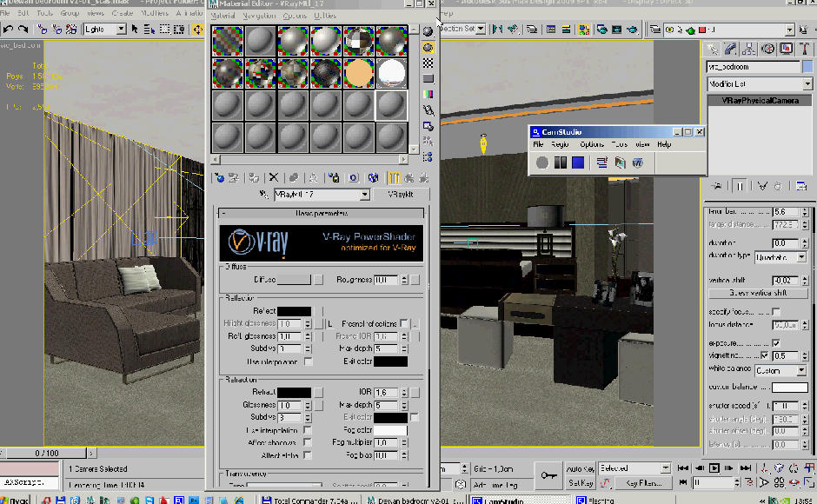Click VRayMtl material type button
Image resolution: width=817 pixels, height=504 pixels.
[x=401, y=195]
